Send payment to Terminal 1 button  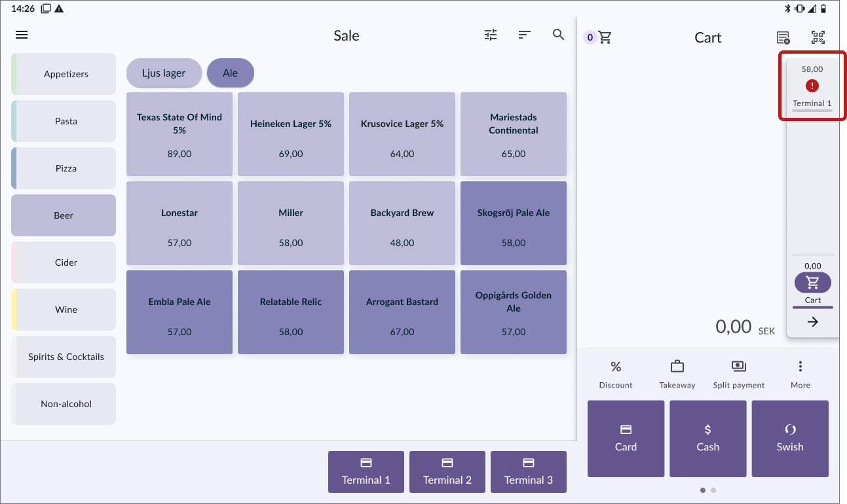click(x=366, y=472)
